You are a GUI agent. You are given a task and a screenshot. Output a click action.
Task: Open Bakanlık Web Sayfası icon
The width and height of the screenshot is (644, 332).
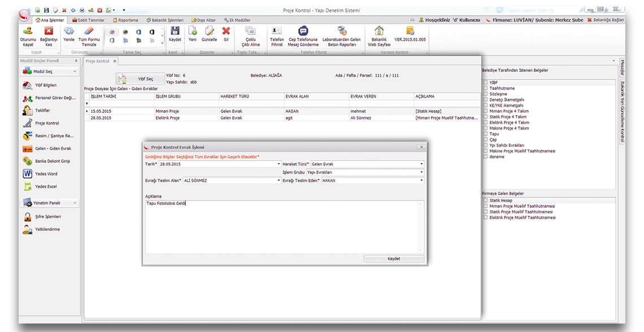click(x=379, y=32)
